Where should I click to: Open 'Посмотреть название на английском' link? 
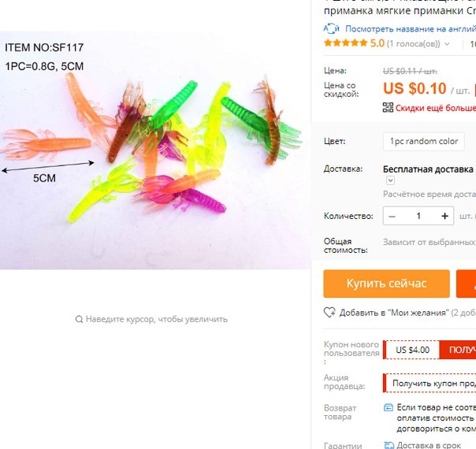pyautogui.click(x=411, y=29)
